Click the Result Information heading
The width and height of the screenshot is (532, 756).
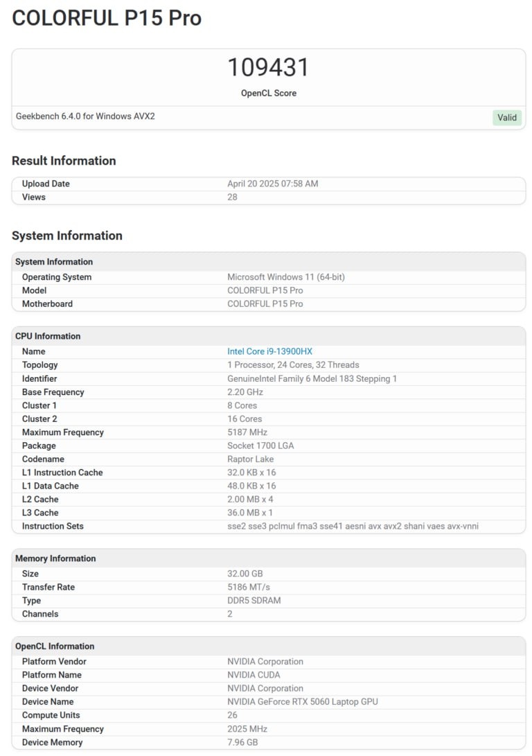(x=64, y=161)
